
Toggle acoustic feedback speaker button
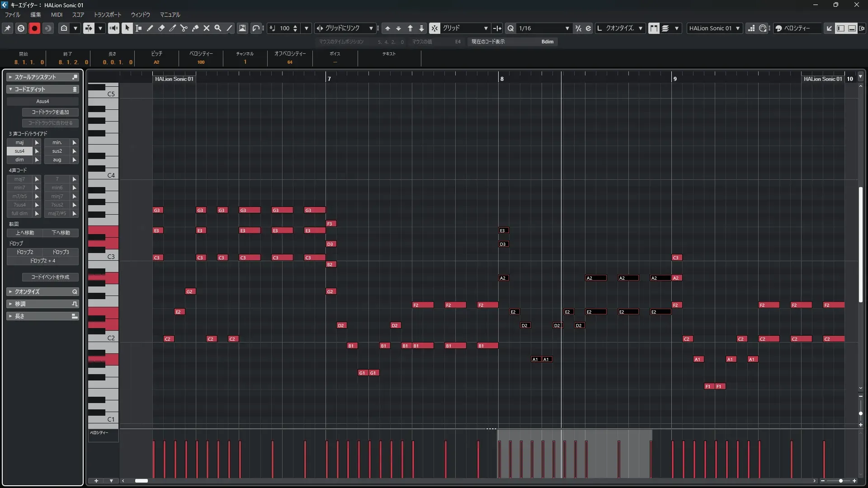pos(113,28)
